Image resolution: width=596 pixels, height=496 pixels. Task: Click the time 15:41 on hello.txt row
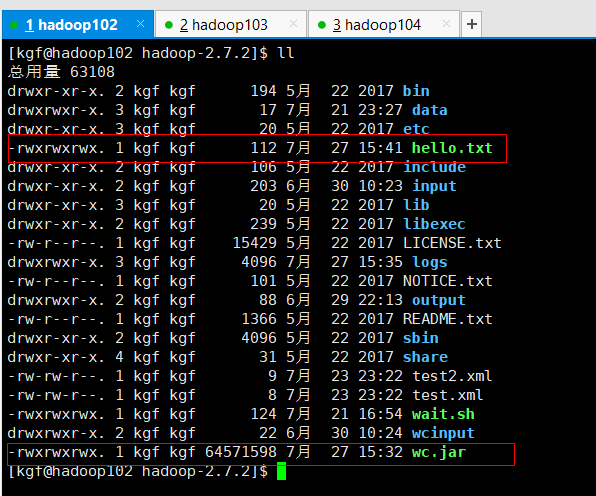point(380,148)
